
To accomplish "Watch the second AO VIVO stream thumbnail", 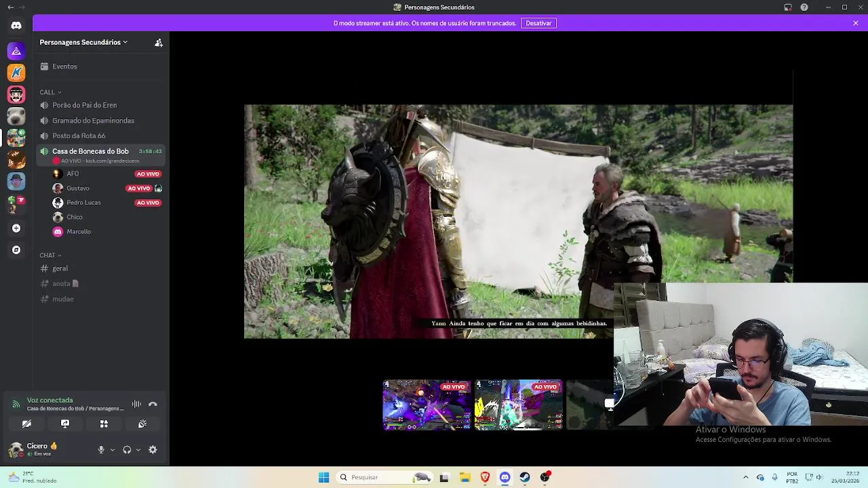I will (x=519, y=405).
